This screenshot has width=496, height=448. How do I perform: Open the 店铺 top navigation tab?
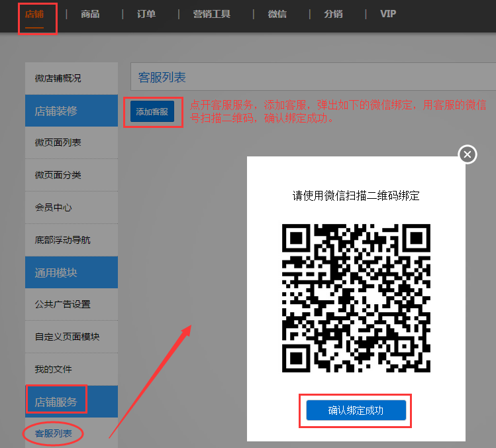tap(34, 14)
